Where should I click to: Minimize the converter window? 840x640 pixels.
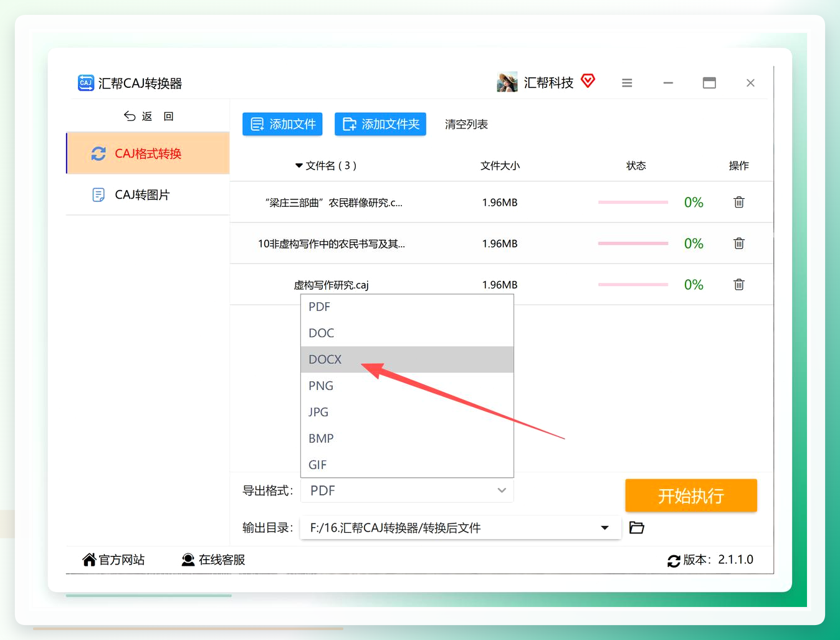668,83
